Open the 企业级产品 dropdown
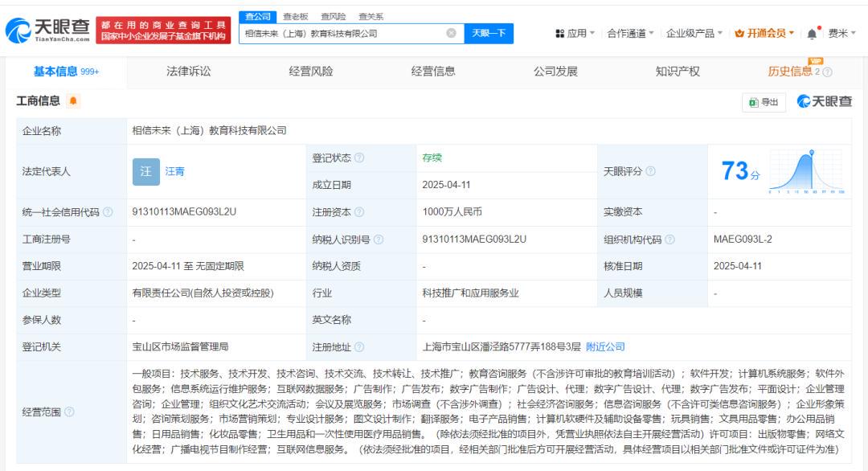The height and width of the screenshot is (471, 868). coord(694,33)
